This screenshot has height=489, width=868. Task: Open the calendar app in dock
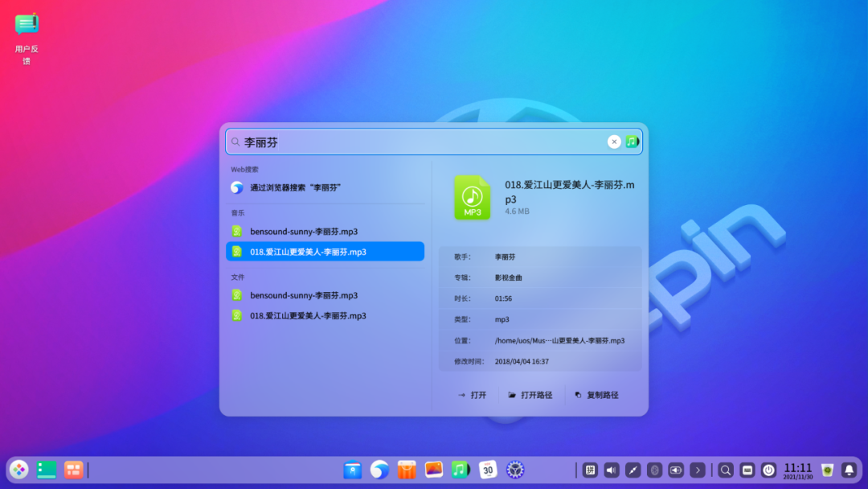click(x=488, y=470)
